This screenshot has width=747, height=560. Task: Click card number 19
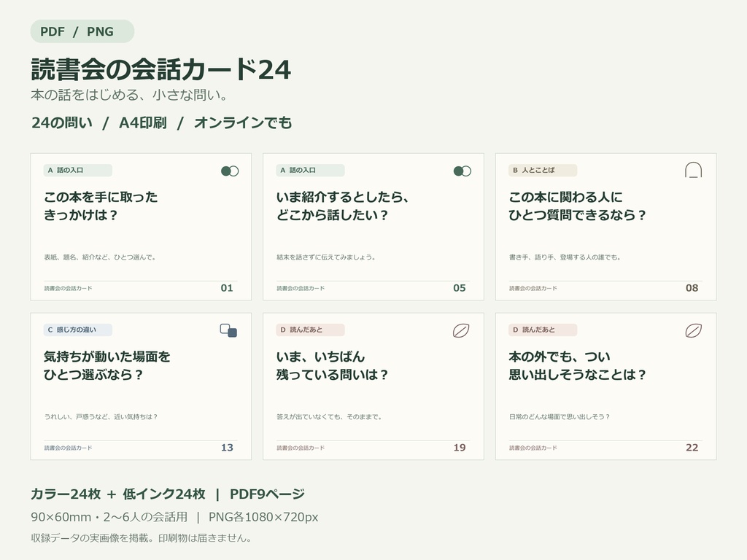460,448
